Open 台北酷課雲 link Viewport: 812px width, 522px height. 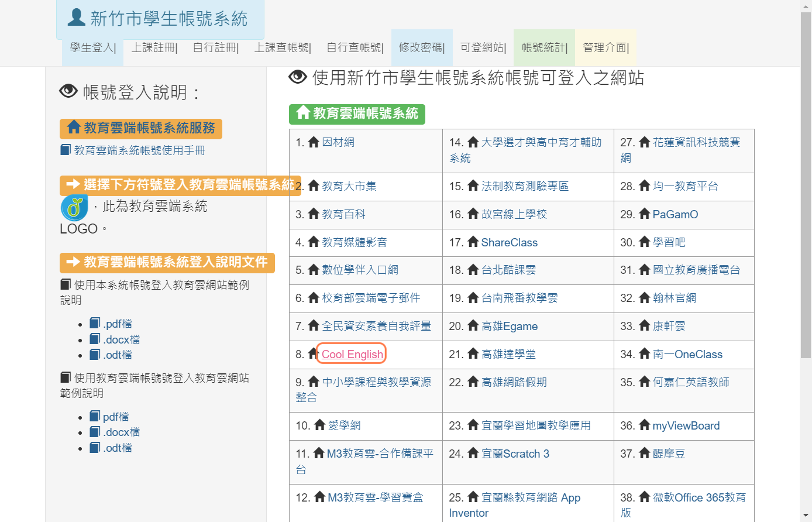pyautogui.click(x=508, y=270)
